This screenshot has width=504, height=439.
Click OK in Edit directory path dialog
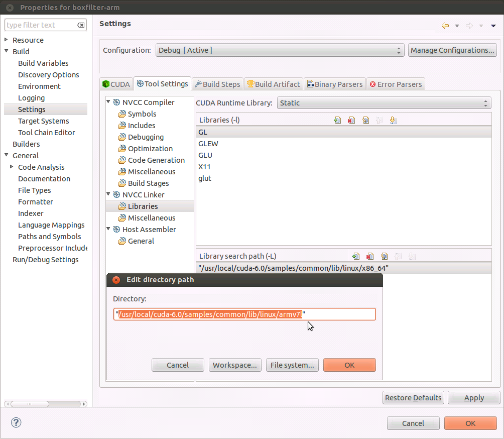[x=349, y=365]
